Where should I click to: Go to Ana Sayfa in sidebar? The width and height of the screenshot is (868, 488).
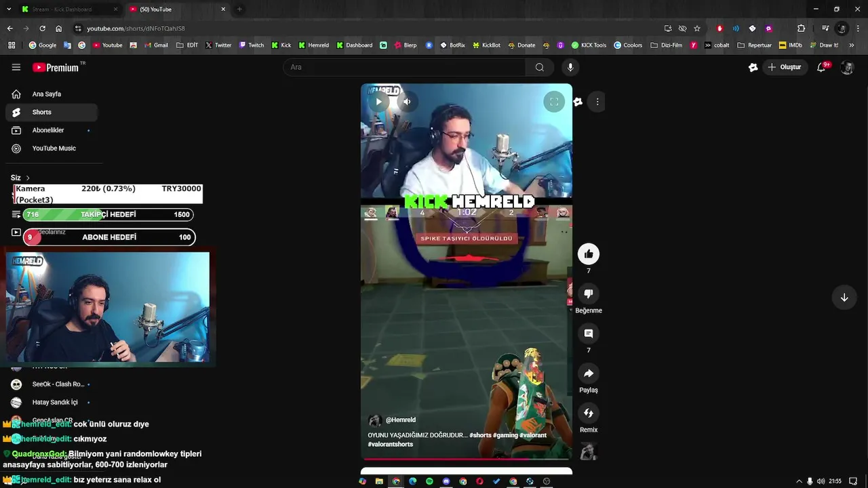click(52, 94)
